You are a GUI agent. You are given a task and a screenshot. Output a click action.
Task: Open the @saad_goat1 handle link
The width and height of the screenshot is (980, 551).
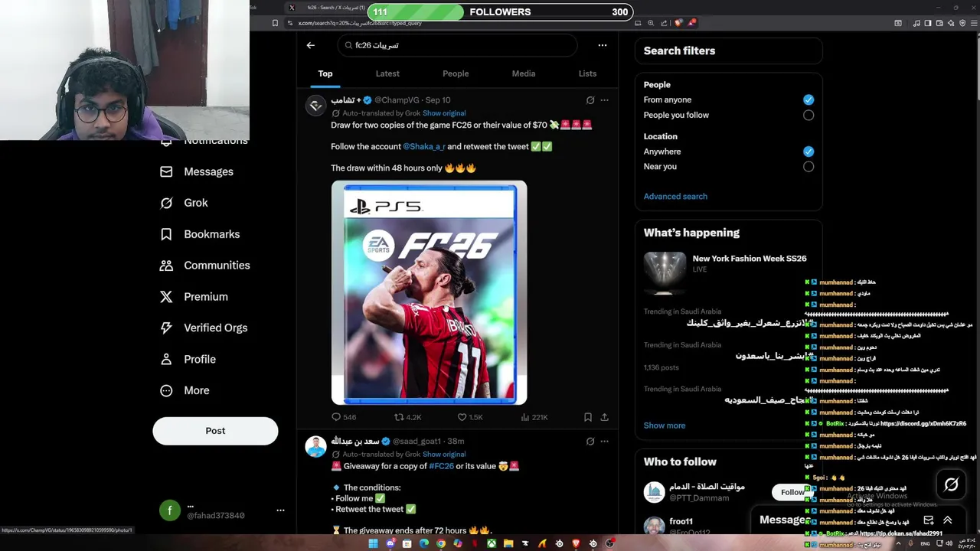pos(416,442)
